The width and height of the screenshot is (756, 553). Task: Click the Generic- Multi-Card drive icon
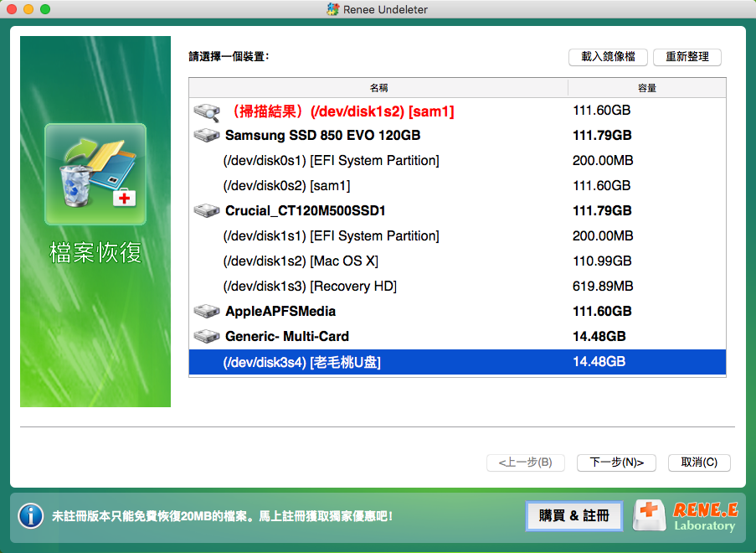pos(206,336)
